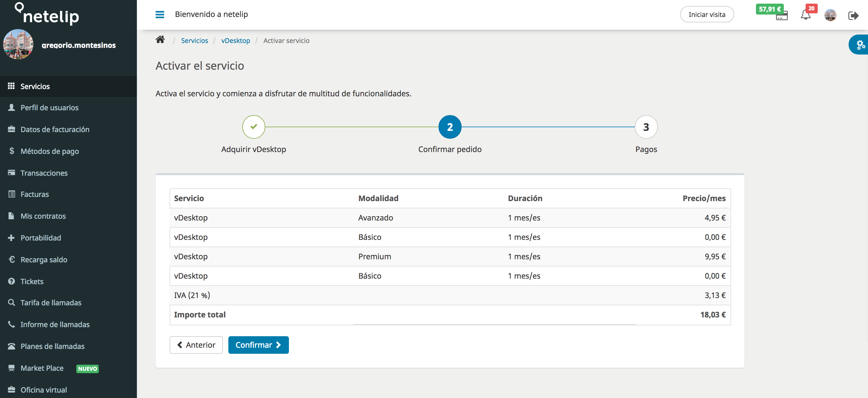Click the Premium modalidad cell
The width and height of the screenshot is (868, 398).
[374, 257]
